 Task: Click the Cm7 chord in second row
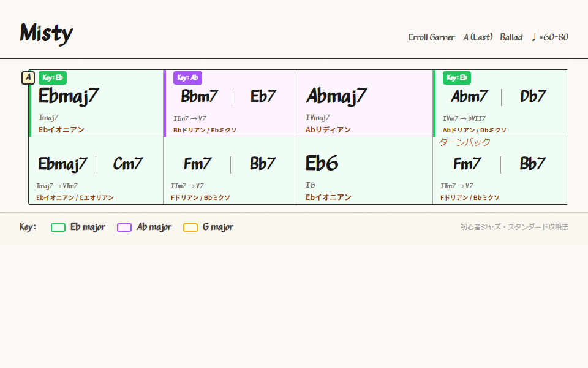pyautogui.click(x=128, y=164)
